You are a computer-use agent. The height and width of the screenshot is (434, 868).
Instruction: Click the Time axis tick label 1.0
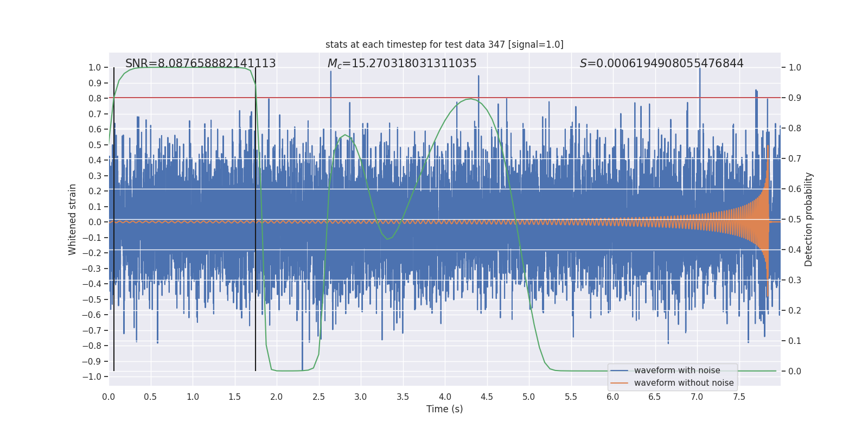193,397
